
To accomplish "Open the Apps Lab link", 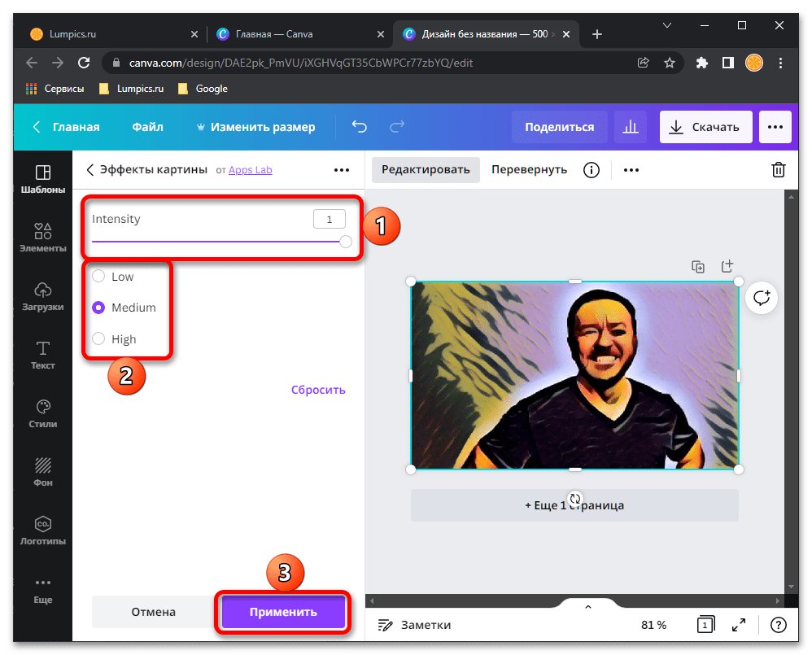I will click(250, 170).
